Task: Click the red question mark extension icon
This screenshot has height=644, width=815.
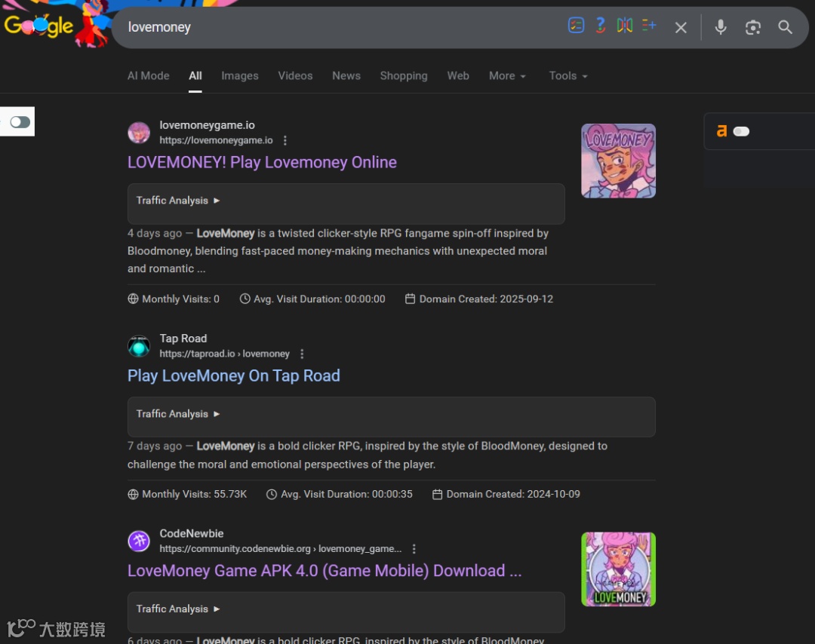Action: pyautogui.click(x=601, y=26)
